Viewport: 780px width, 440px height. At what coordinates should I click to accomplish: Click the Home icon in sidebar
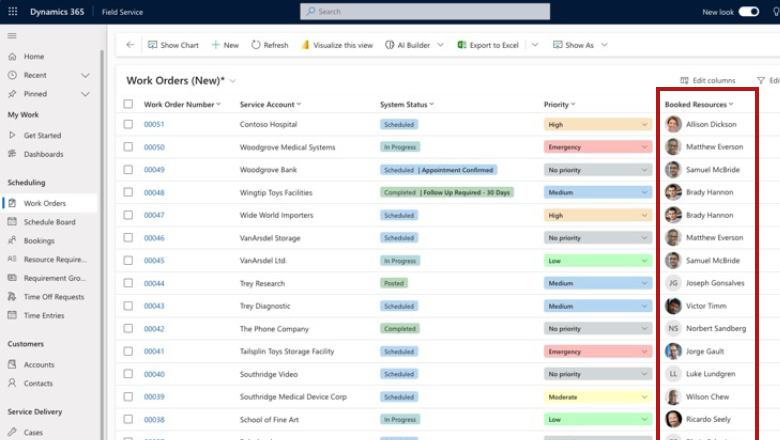tap(12, 56)
